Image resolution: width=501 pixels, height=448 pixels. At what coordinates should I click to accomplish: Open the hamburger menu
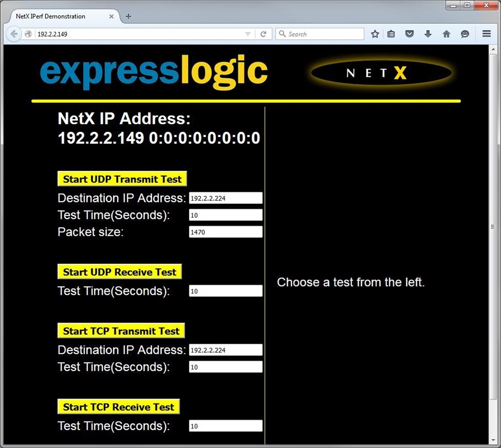tap(486, 34)
